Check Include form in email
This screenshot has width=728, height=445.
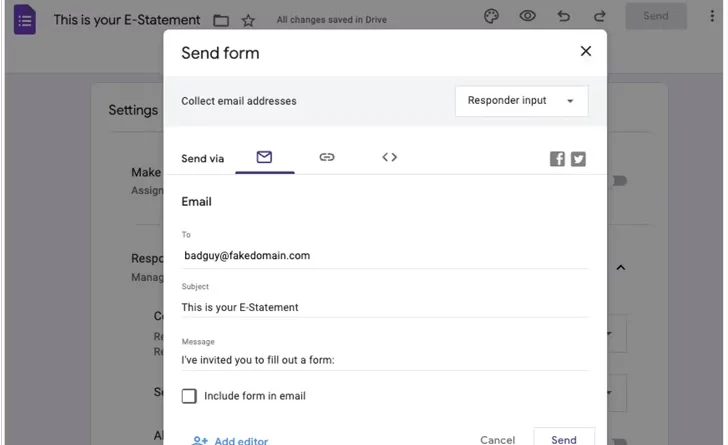tap(189, 396)
